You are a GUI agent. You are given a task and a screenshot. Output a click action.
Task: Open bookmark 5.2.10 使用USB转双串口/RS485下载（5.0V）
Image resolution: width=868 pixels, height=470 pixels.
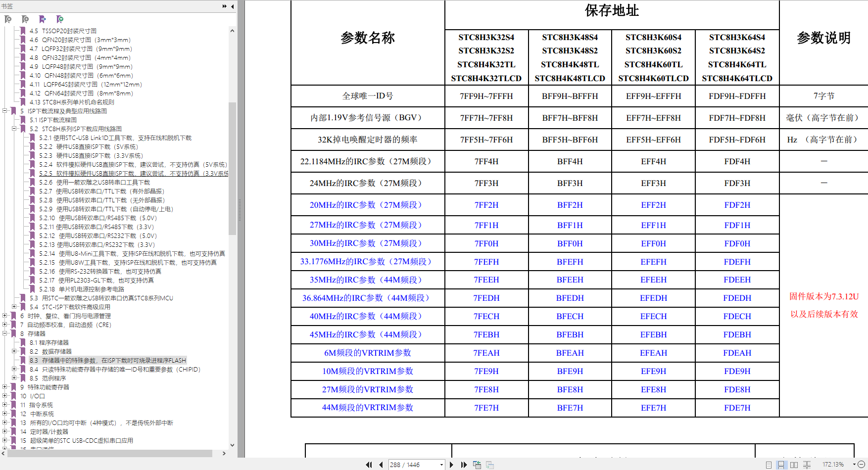[98, 218]
